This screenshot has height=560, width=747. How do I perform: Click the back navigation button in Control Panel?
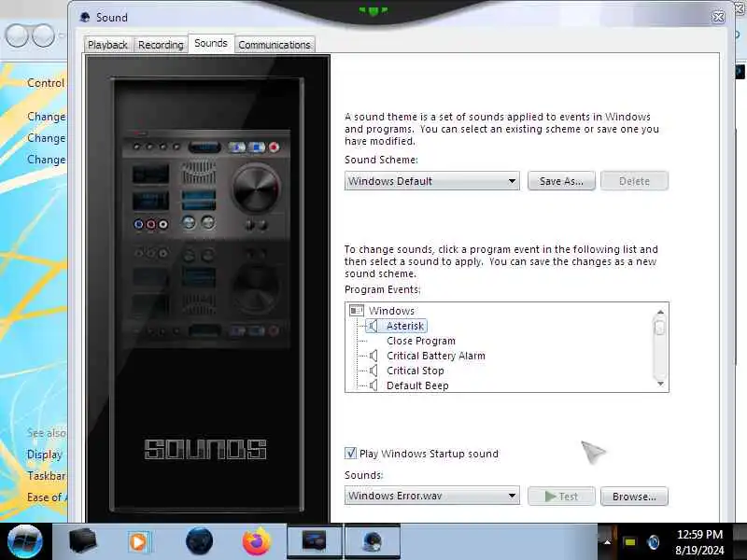click(17, 36)
